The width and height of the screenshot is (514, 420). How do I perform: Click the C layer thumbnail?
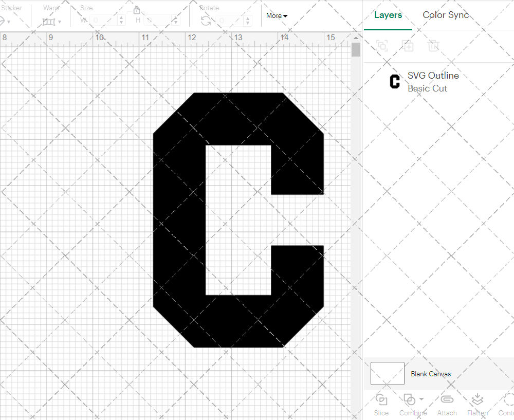[395, 82]
